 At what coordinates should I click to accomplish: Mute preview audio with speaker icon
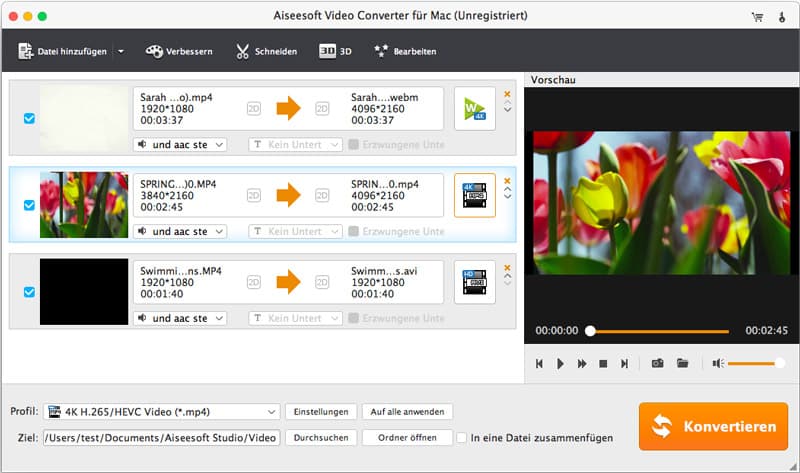(x=718, y=363)
